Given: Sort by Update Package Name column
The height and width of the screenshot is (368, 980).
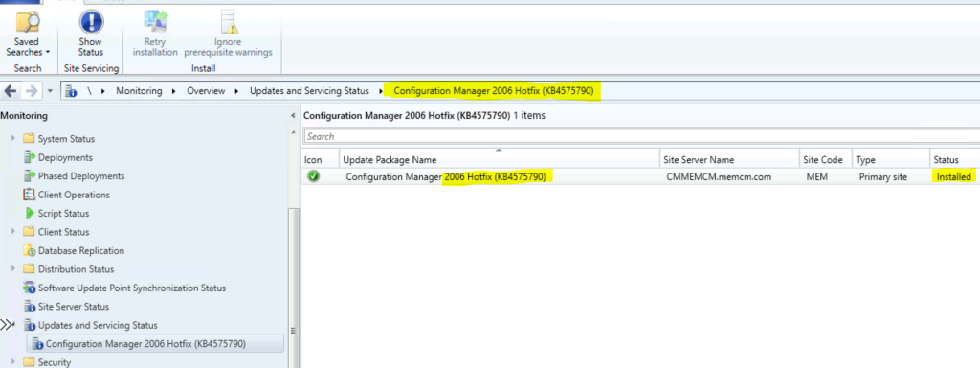Looking at the screenshot, I should 500,160.
